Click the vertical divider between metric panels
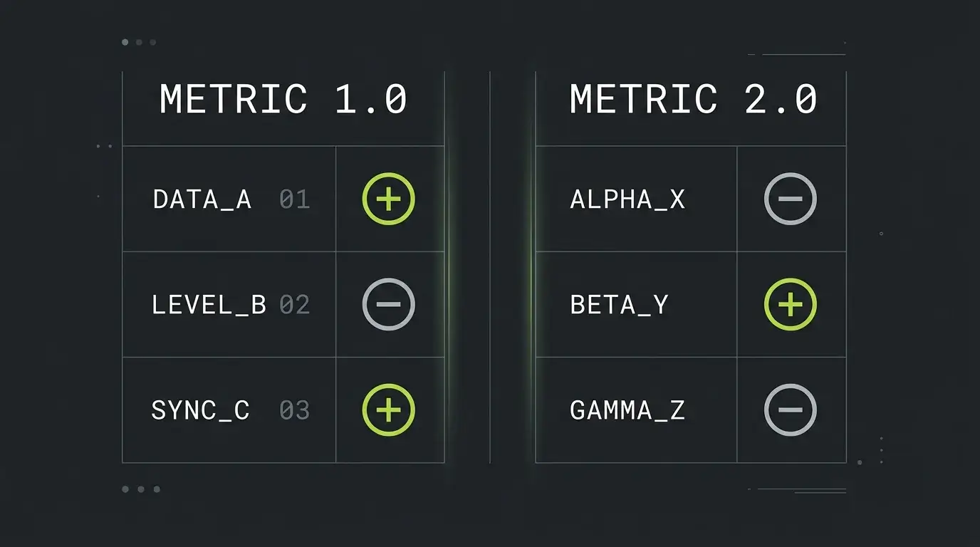The width and height of the screenshot is (980, 547). pyautogui.click(x=490, y=267)
